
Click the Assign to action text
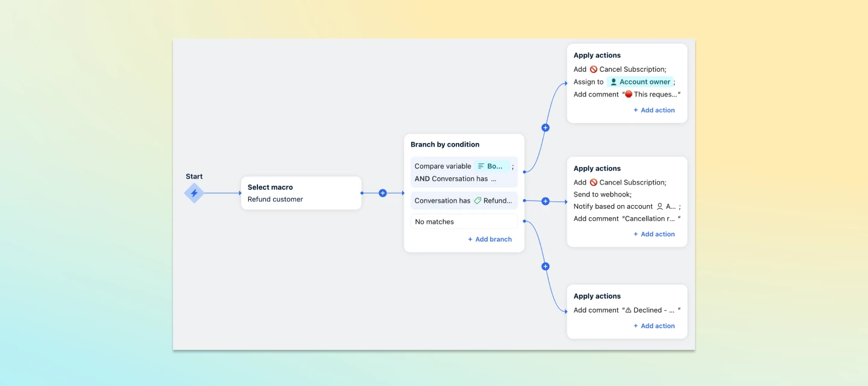(x=588, y=82)
